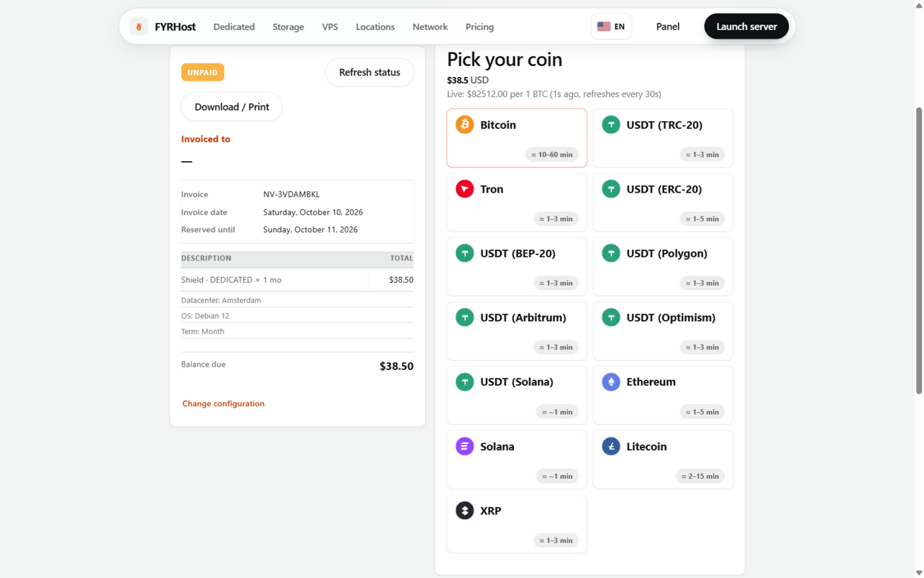Click the UNPAID status badge
Image resolution: width=924 pixels, height=578 pixels.
[202, 72]
